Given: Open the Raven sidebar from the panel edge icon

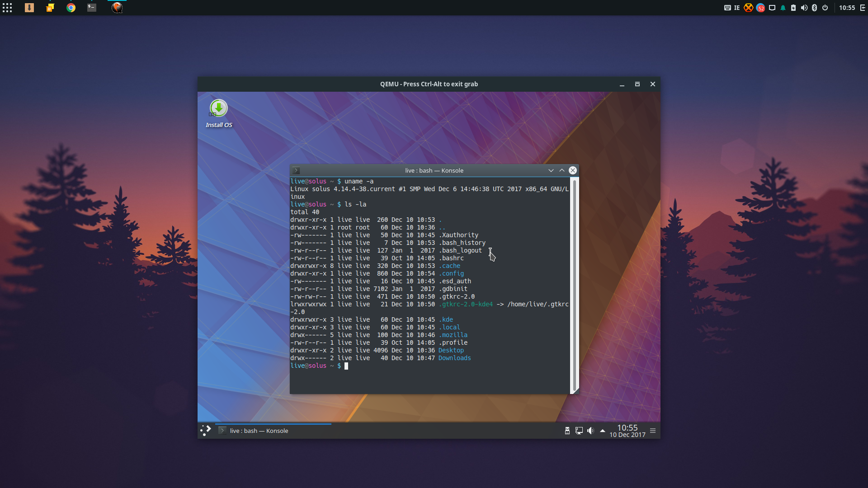Looking at the screenshot, I should click(863, 8).
